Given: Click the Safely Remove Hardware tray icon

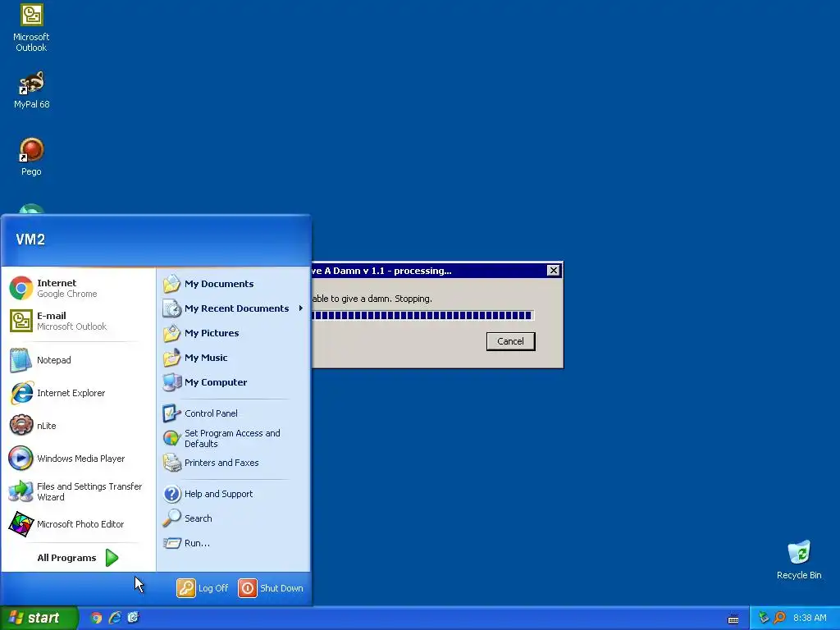Looking at the screenshot, I should [x=764, y=618].
